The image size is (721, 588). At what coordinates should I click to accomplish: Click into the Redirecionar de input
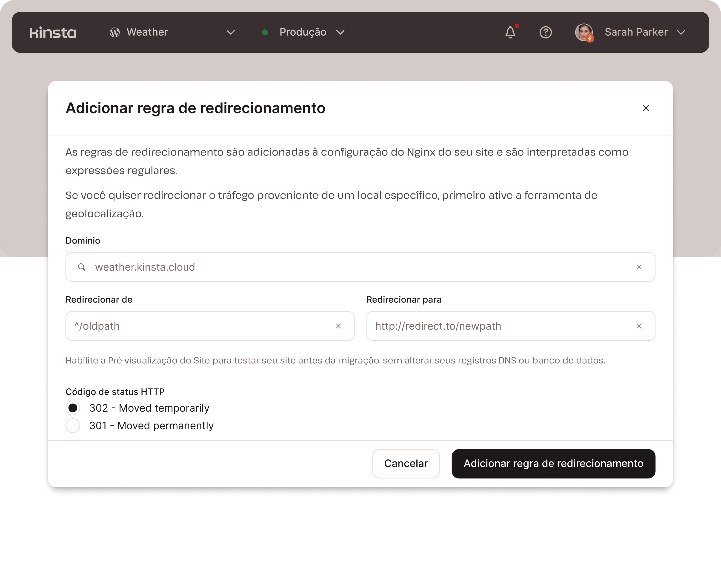point(200,326)
